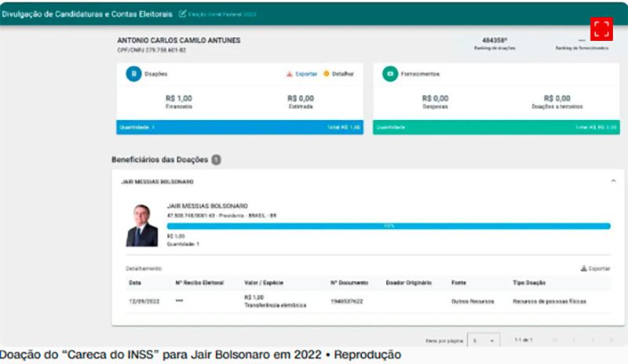Click the edit icon beside Eleição Geral Federal
Image resolution: width=628 pixels, height=364 pixels.
[183, 14]
